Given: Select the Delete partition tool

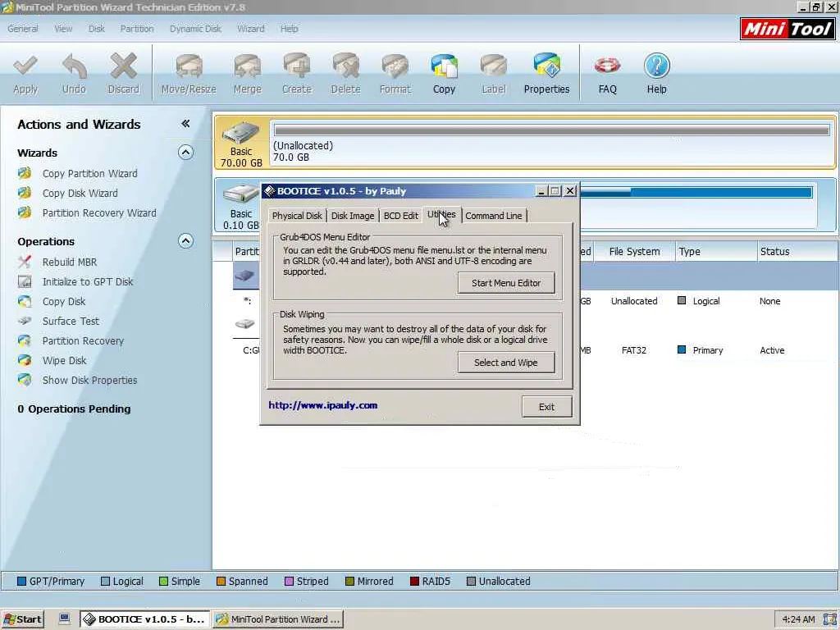Looking at the screenshot, I should point(345,75).
